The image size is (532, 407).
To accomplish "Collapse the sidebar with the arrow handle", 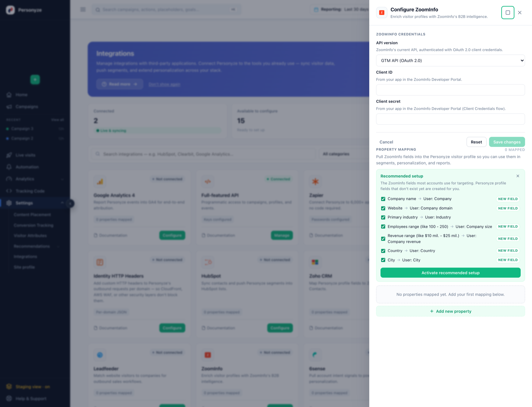I will pos(70,204).
